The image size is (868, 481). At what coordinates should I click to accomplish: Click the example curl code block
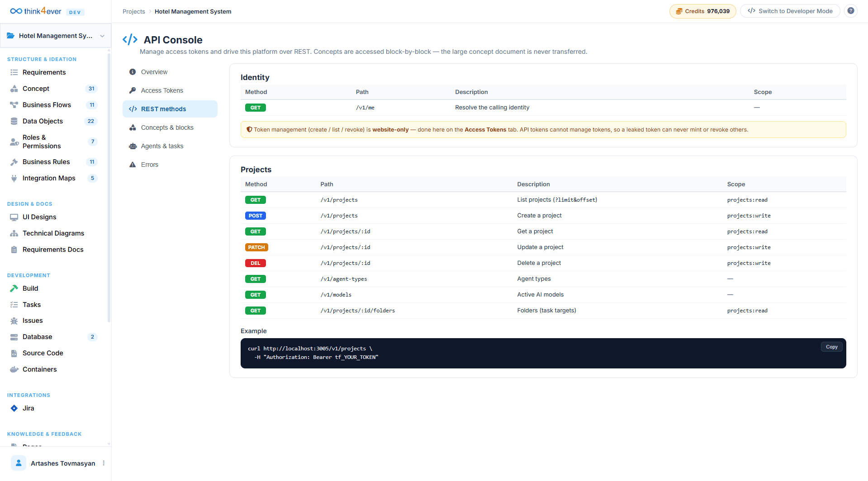click(x=543, y=353)
